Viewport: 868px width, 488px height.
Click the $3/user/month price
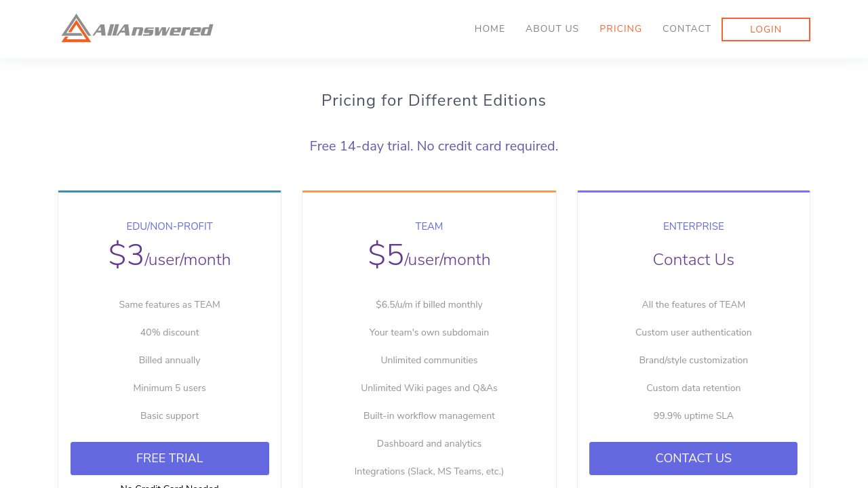coord(170,258)
